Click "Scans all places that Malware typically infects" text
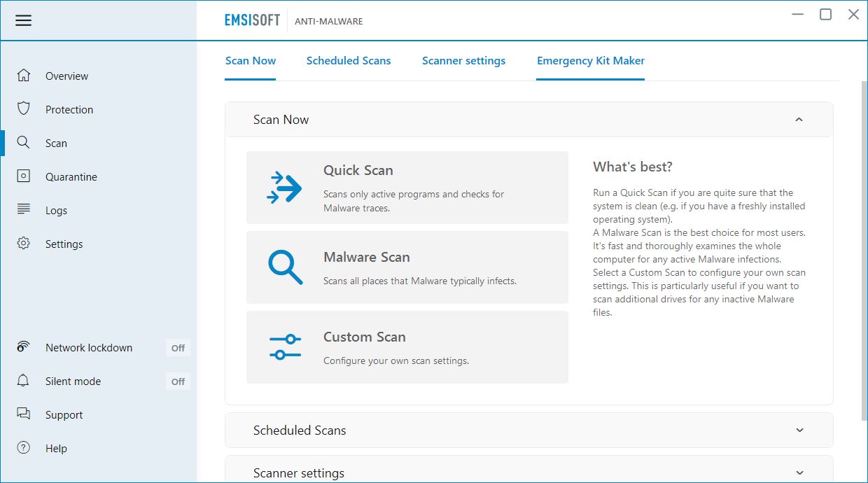Screen dimensions: 868x483 tap(420, 281)
